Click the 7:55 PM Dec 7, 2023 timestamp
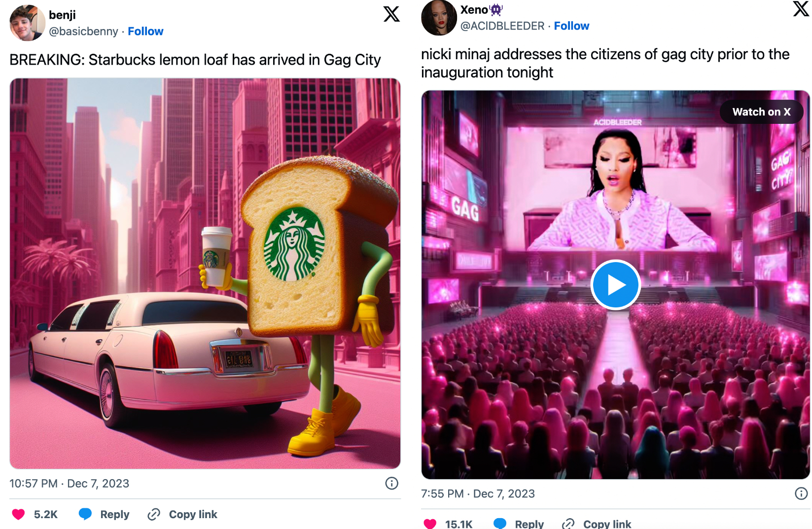The image size is (812, 529). pos(478,493)
